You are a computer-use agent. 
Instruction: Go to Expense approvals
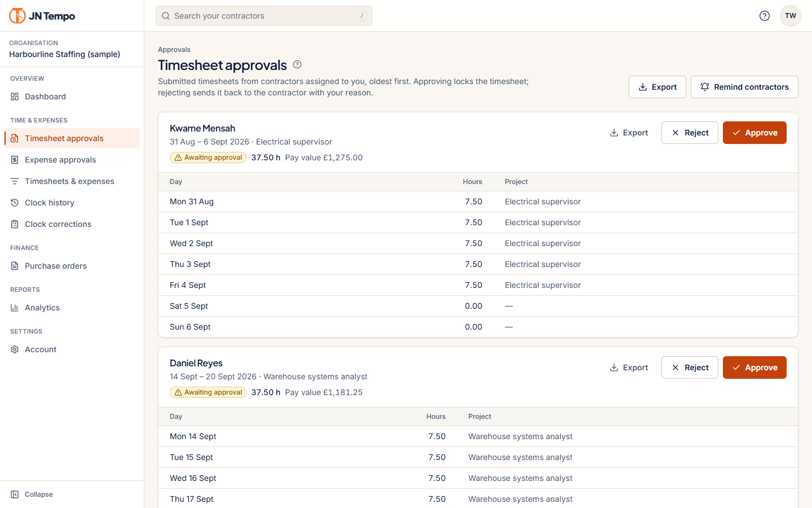click(x=72, y=160)
